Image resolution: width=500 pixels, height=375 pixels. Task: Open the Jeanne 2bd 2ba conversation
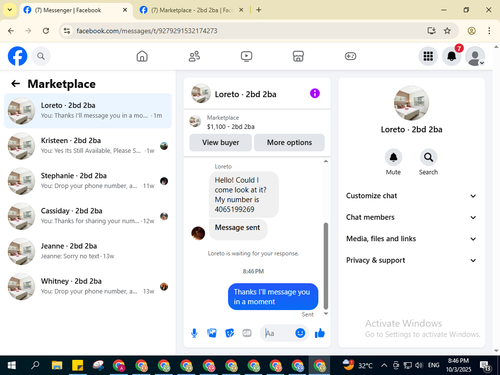(x=88, y=251)
